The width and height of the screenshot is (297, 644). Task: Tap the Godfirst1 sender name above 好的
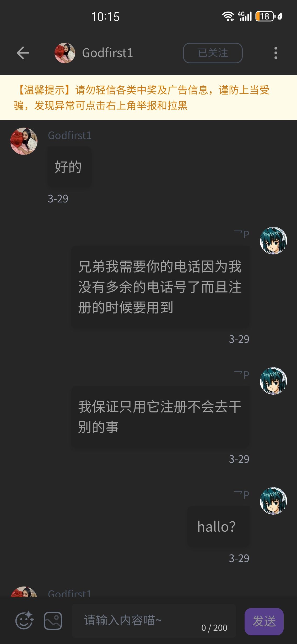coord(70,135)
